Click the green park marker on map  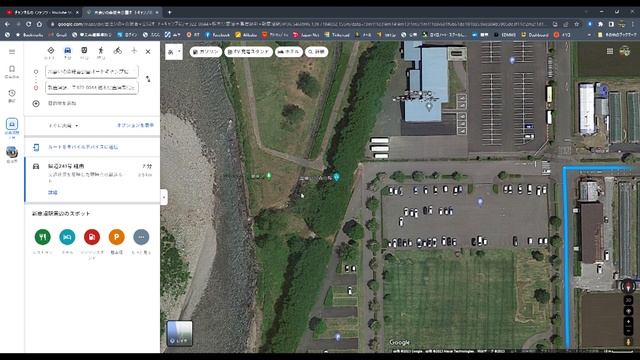pos(269,176)
